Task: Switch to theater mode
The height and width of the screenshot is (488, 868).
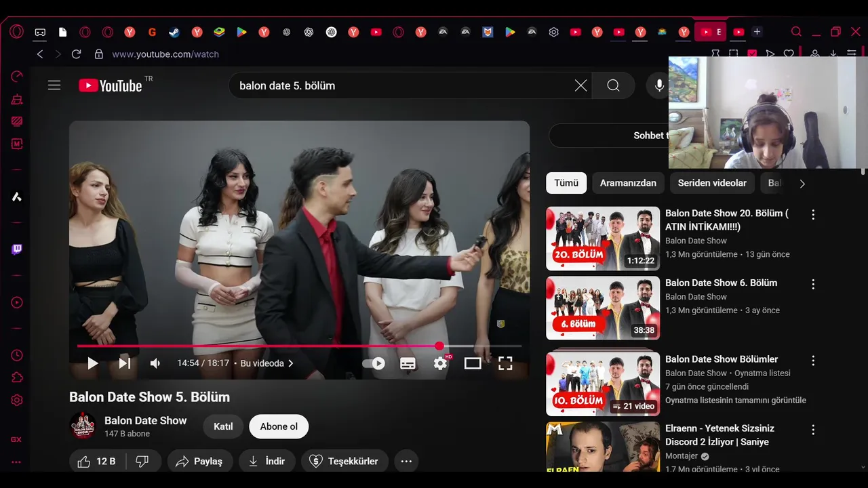Action: (x=473, y=363)
